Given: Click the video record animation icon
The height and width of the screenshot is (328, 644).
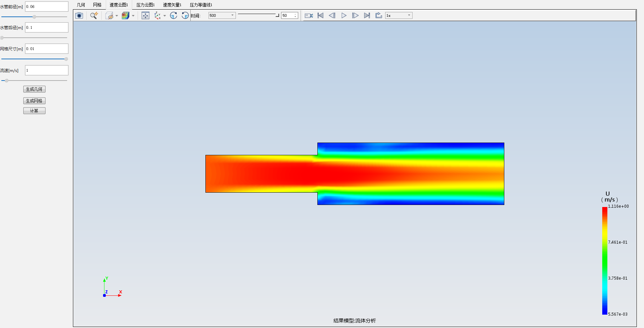Looking at the screenshot, I should coord(309,15).
